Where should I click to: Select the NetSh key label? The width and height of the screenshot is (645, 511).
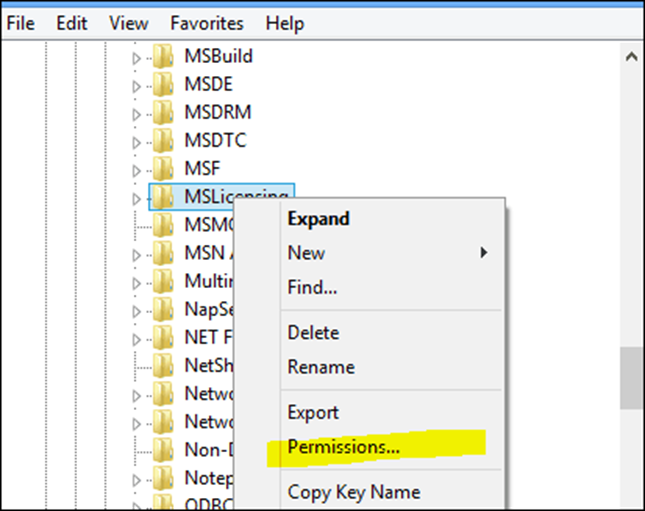209,365
